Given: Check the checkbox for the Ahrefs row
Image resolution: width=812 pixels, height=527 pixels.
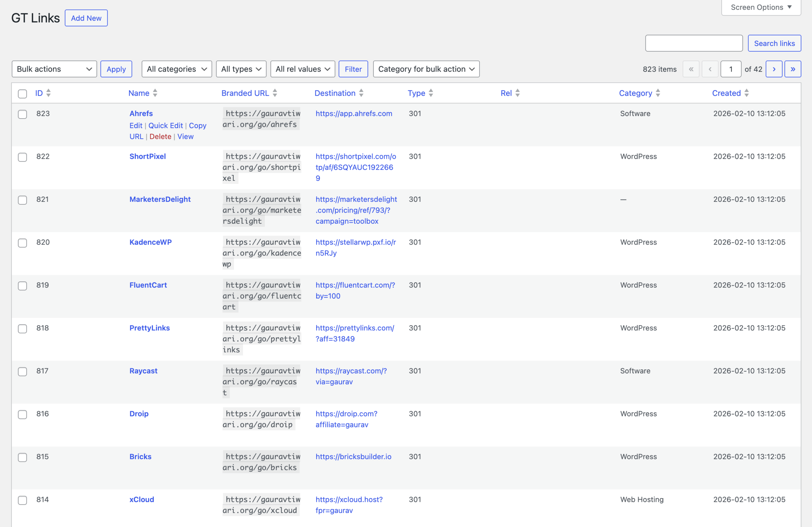Looking at the screenshot, I should point(23,114).
